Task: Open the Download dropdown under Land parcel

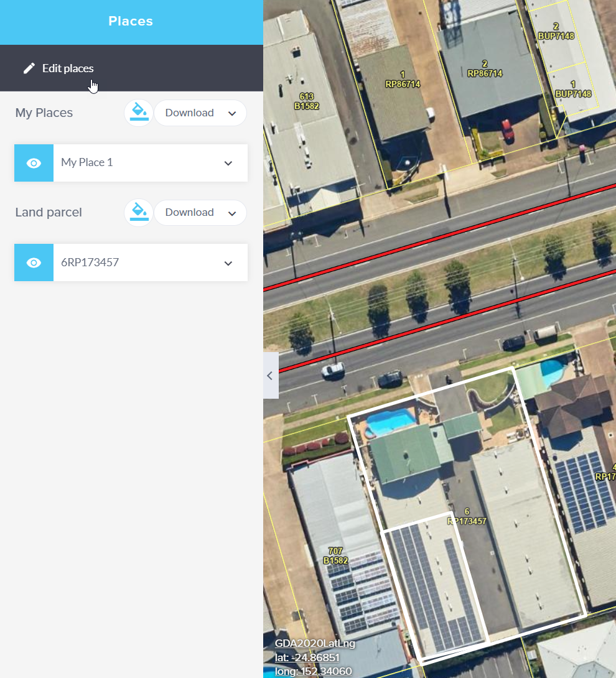Action: [200, 212]
